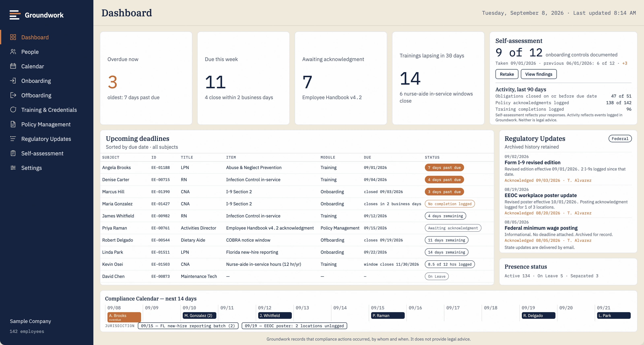Select the Angela Brooks row name
This screenshot has height=345, width=644.
point(116,167)
